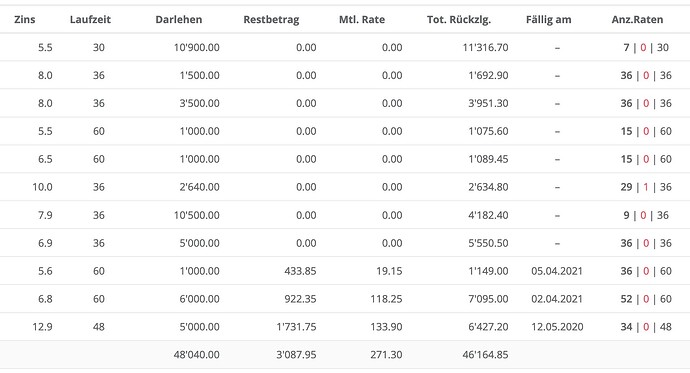Open the row with total repayment 3'951.30

pos(345,103)
